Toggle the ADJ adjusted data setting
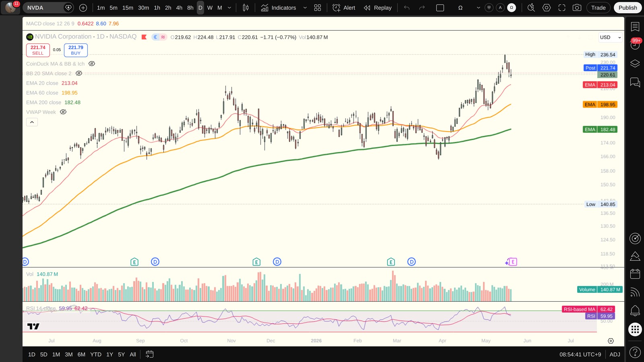 pyautogui.click(x=615, y=354)
